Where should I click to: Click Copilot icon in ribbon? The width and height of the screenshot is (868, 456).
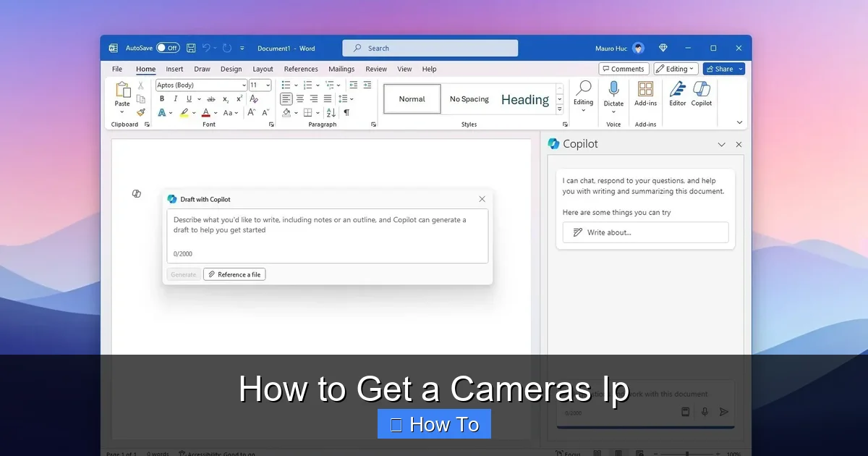coord(701,88)
